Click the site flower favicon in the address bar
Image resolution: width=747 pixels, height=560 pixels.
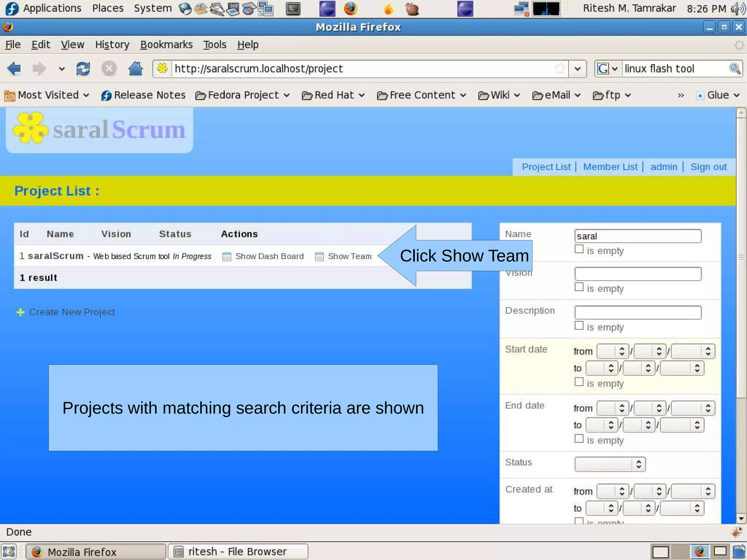(162, 68)
